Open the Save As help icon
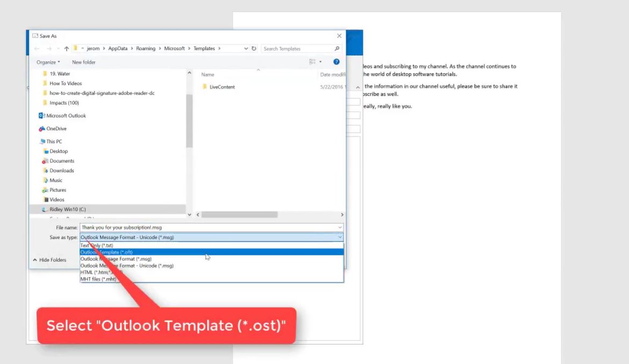This screenshot has height=364, width=629. [x=336, y=62]
